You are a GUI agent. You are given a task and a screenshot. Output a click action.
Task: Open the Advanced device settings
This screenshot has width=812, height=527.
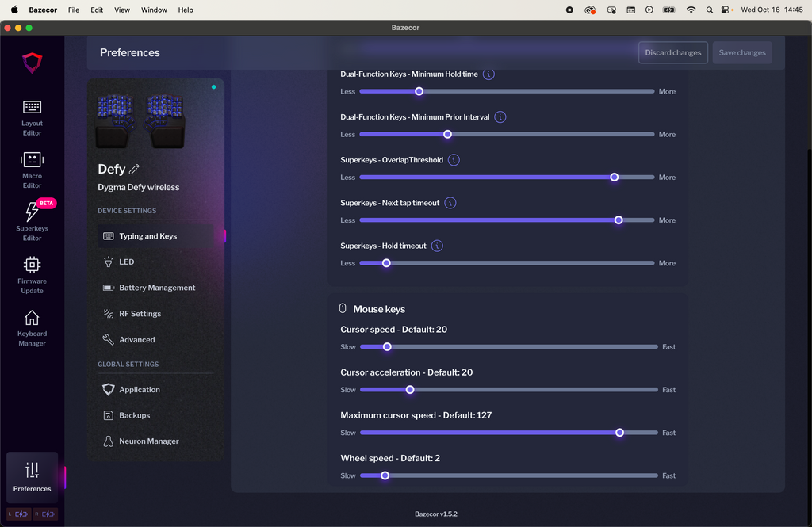[136, 340]
